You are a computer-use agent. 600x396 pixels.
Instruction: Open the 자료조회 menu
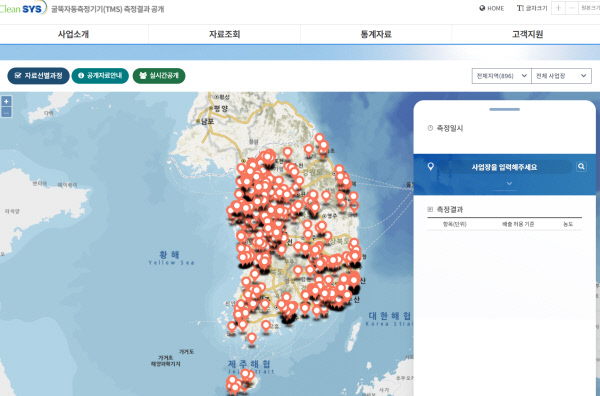coord(224,34)
